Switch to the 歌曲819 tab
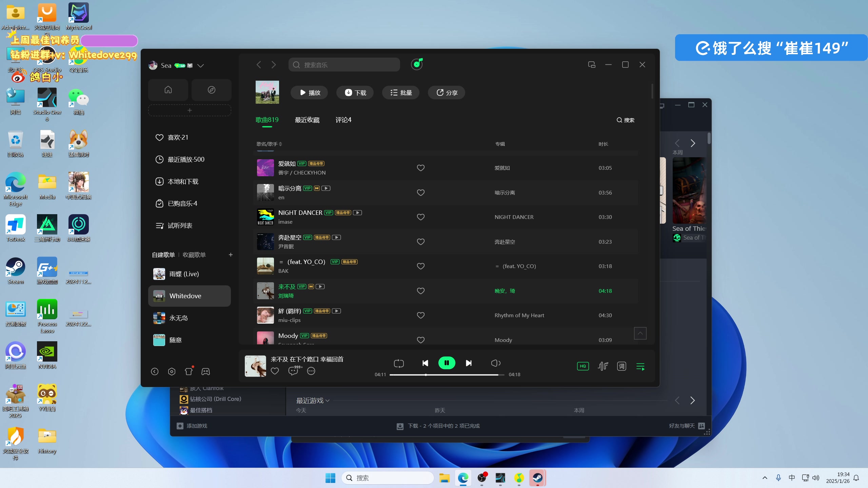This screenshot has width=868, height=488. (267, 120)
